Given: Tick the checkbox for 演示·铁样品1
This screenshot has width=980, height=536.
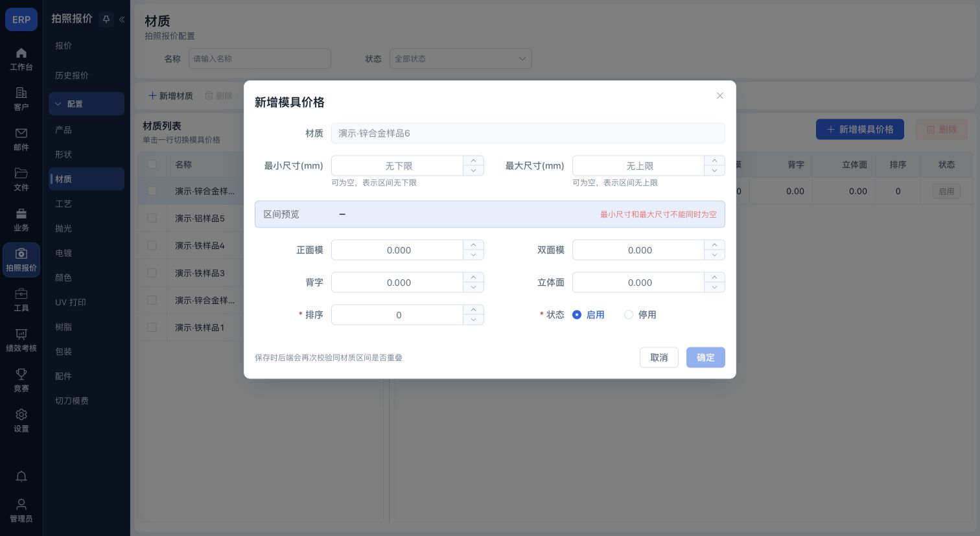Looking at the screenshot, I should (152, 327).
